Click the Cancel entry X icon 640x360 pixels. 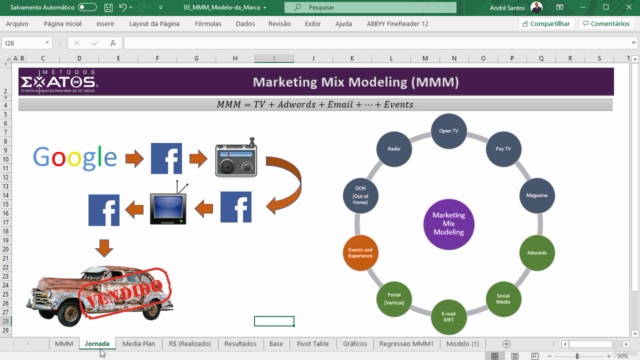(77, 43)
